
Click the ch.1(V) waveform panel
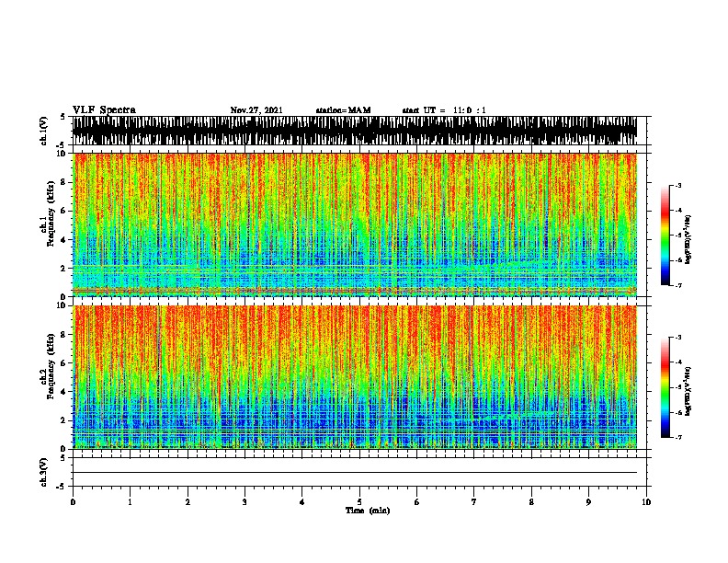[x=355, y=131]
